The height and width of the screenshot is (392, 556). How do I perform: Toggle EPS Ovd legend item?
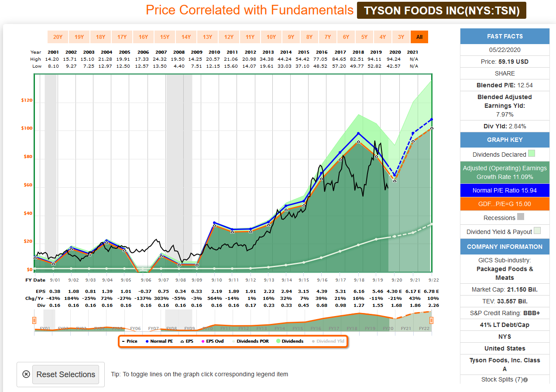212,341
